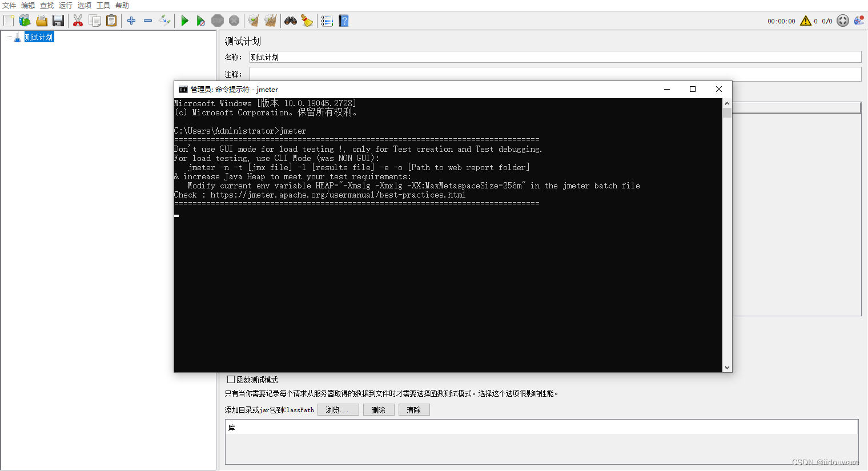Expand all nodes with plus icon
Screen dimensions: 868x471
[131, 21]
